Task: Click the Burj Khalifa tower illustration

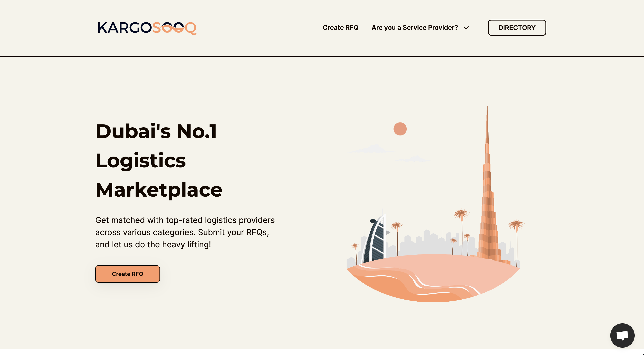Action: tap(488, 200)
